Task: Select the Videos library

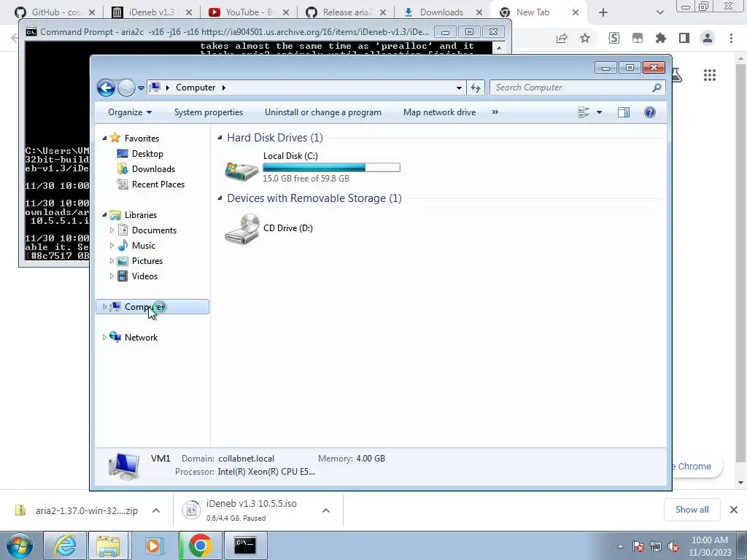Action: tap(144, 276)
